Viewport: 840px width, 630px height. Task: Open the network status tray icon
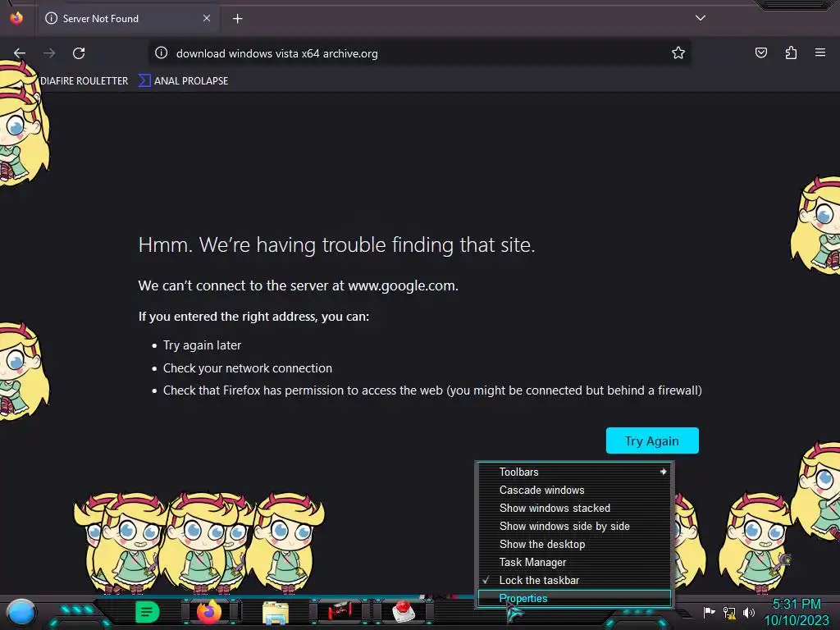[729, 612]
